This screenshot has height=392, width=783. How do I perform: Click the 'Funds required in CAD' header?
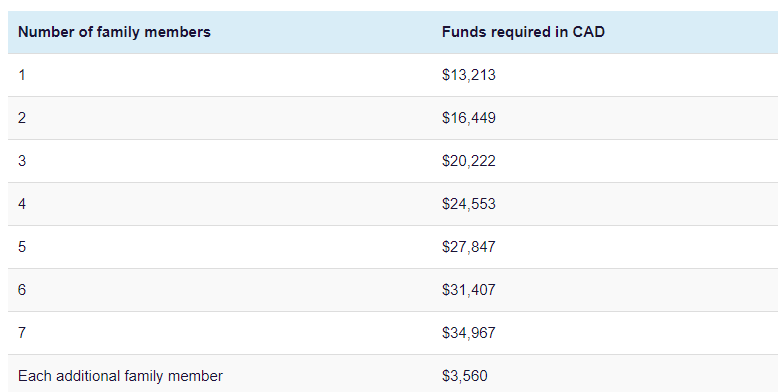pos(523,32)
